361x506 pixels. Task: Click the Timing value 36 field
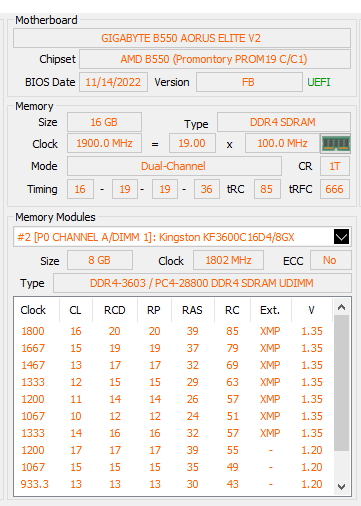point(207,189)
